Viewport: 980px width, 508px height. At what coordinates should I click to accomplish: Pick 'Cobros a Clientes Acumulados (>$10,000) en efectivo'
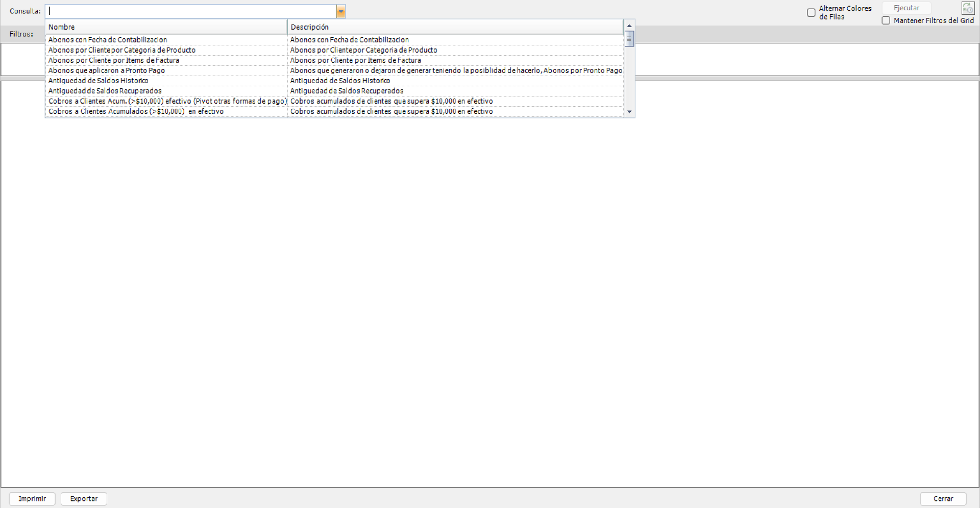tap(136, 111)
